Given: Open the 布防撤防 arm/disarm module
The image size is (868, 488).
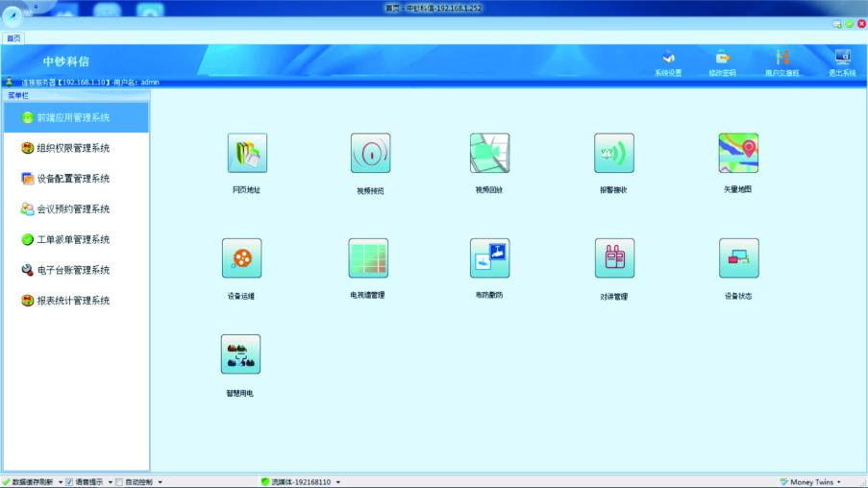Looking at the screenshot, I should (x=489, y=258).
